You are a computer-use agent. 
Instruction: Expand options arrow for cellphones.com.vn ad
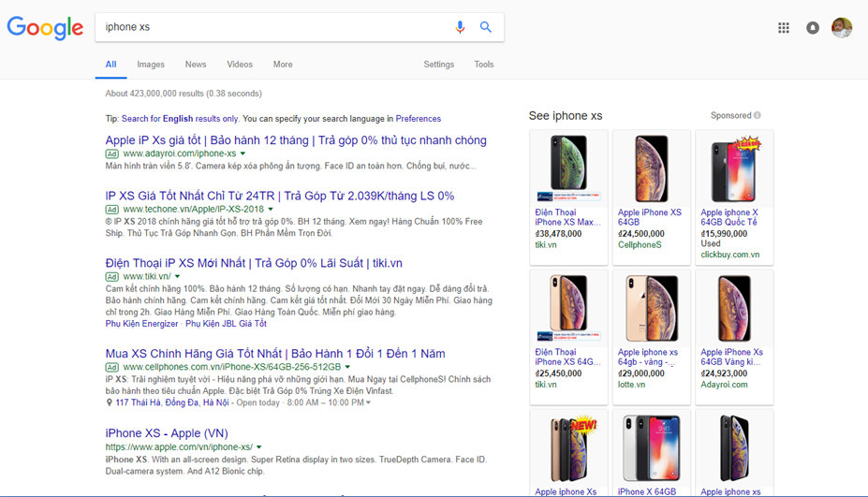(x=347, y=367)
